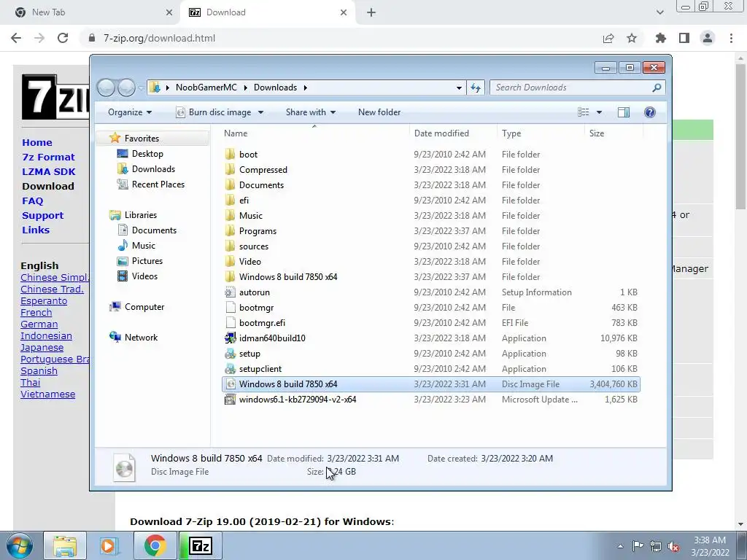Select idman640build10 application
This screenshot has height=560, width=747.
(x=272, y=338)
